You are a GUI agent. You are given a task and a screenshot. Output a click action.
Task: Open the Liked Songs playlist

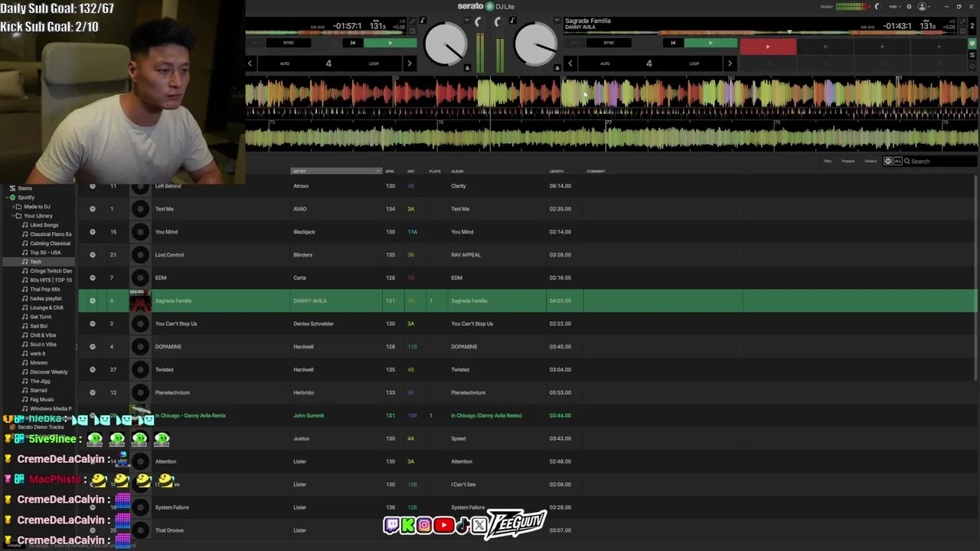pyautogui.click(x=44, y=225)
